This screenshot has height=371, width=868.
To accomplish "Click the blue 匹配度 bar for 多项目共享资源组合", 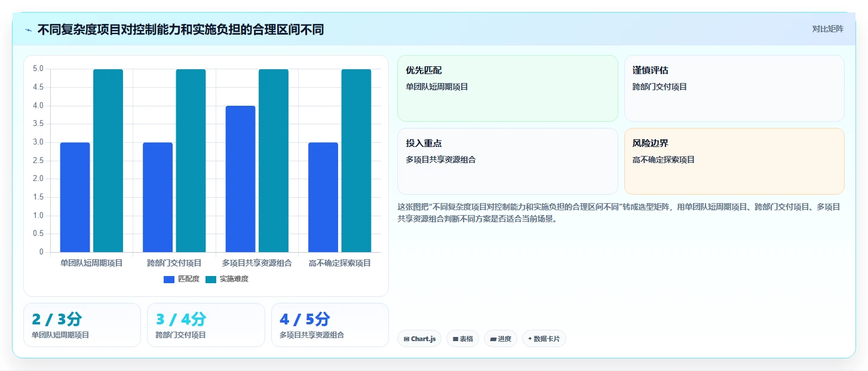I will coord(240,179).
